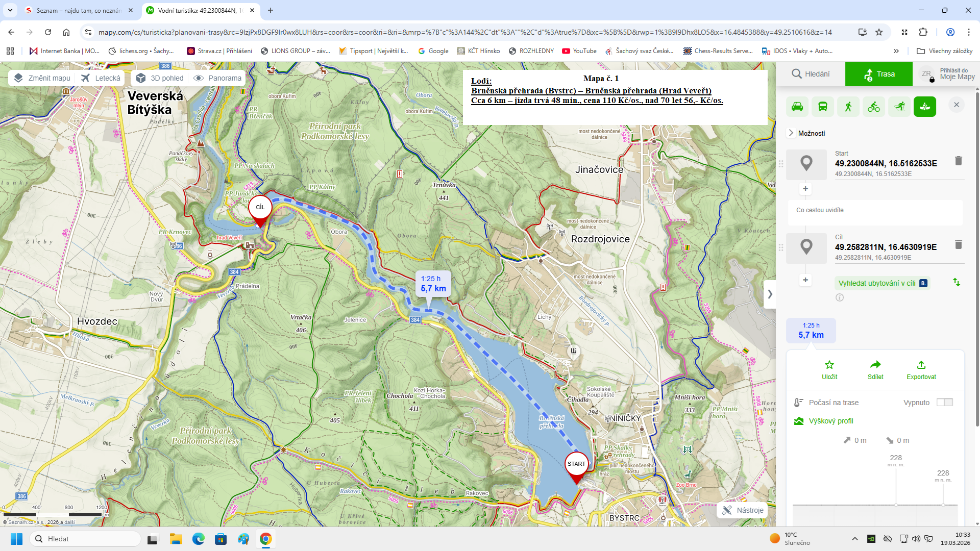Select the public transport bus icon
980x551 pixels.
(x=823, y=107)
